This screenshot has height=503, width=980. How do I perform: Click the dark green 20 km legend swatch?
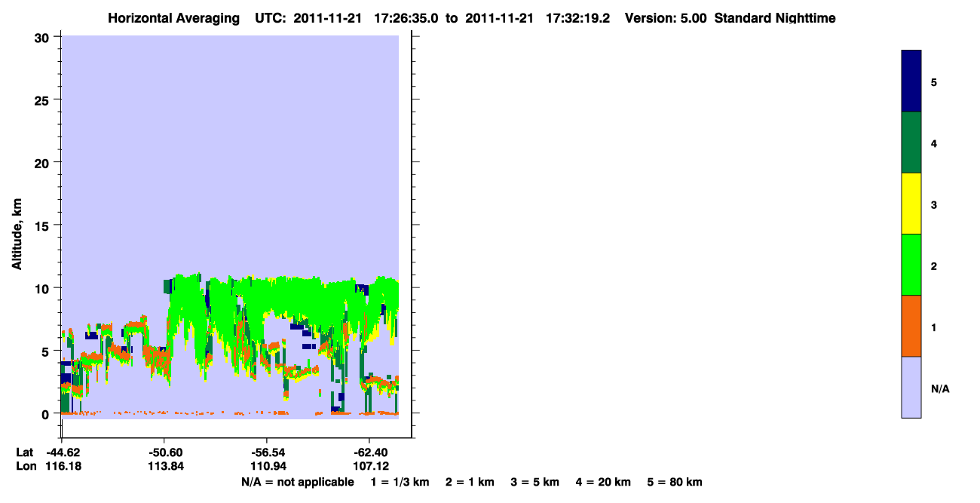[x=911, y=143]
